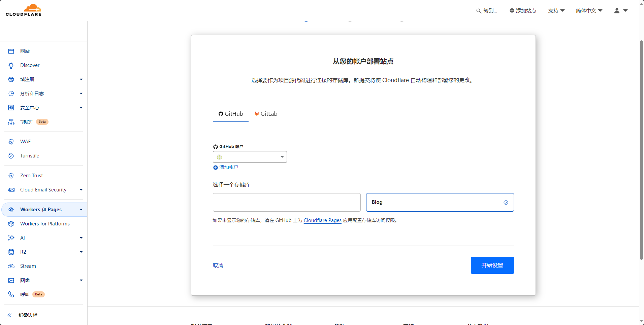Select the blank repository box left of Blog
Screen dimensions: 644x325
(x=287, y=202)
